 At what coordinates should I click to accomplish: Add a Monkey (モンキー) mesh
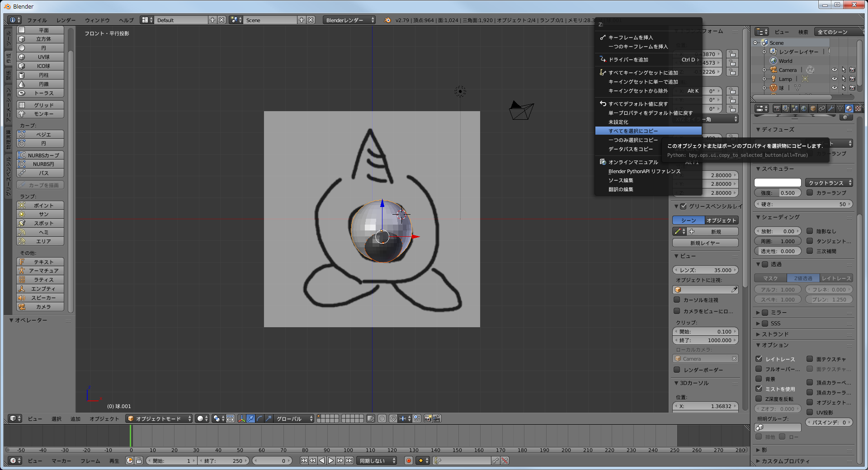(x=40, y=114)
